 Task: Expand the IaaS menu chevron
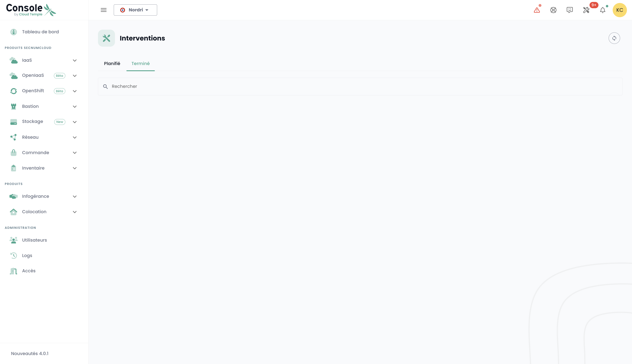coord(75,60)
